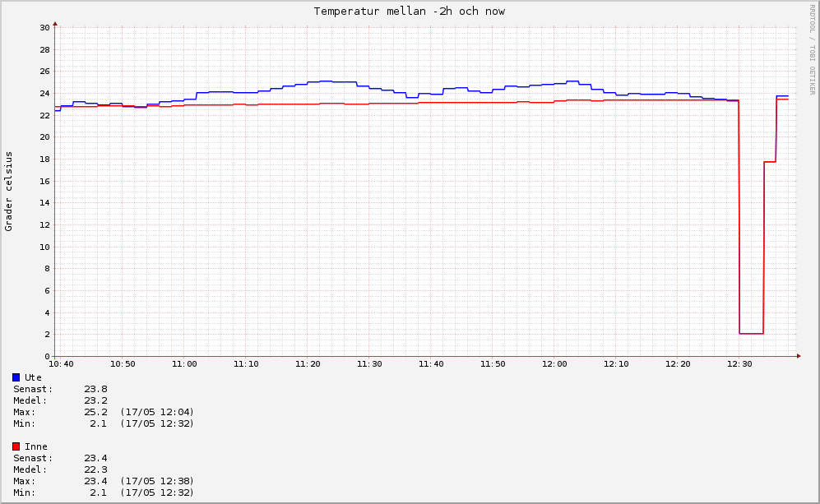The image size is (820, 504).
Task: Select the 10:40 time label on x-axis
Action: point(62,363)
